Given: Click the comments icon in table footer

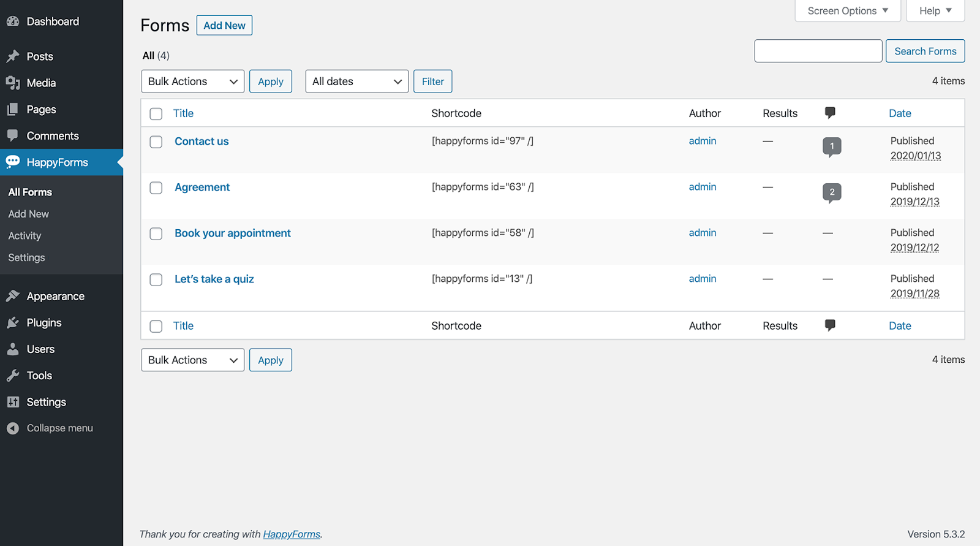Looking at the screenshot, I should tap(830, 325).
